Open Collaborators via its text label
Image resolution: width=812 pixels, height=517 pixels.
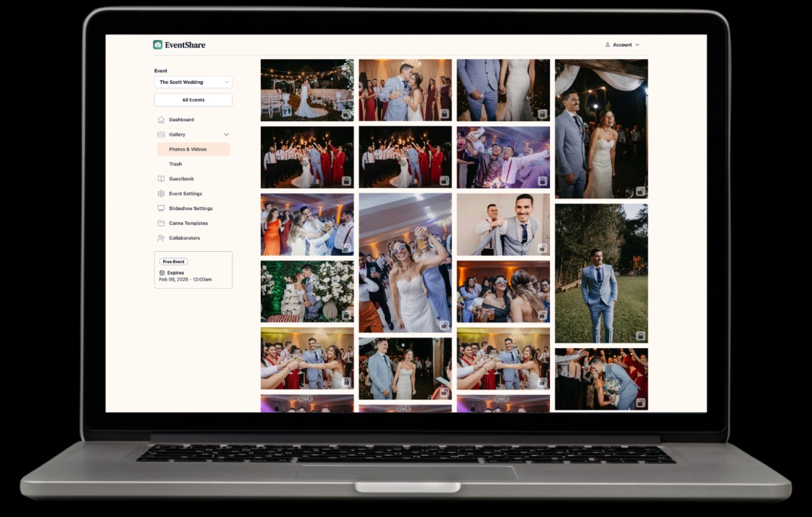pyautogui.click(x=185, y=238)
